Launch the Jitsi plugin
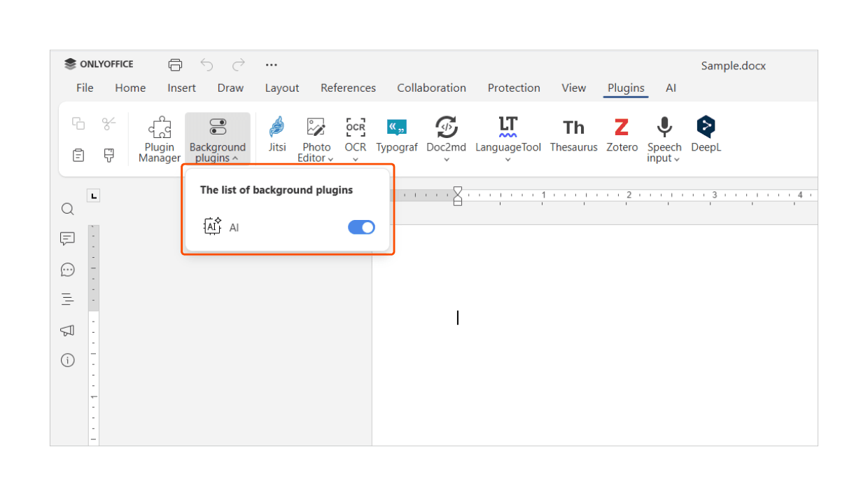 pos(277,134)
